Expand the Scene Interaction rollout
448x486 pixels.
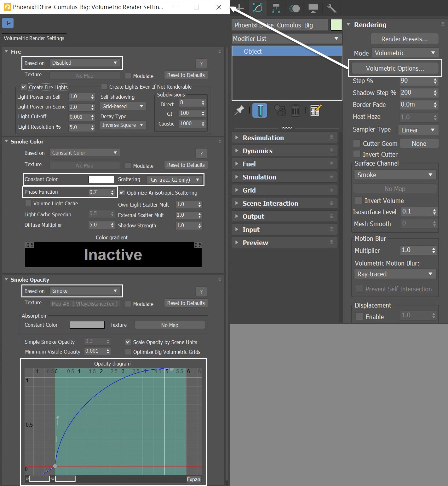(x=284, y=203)
